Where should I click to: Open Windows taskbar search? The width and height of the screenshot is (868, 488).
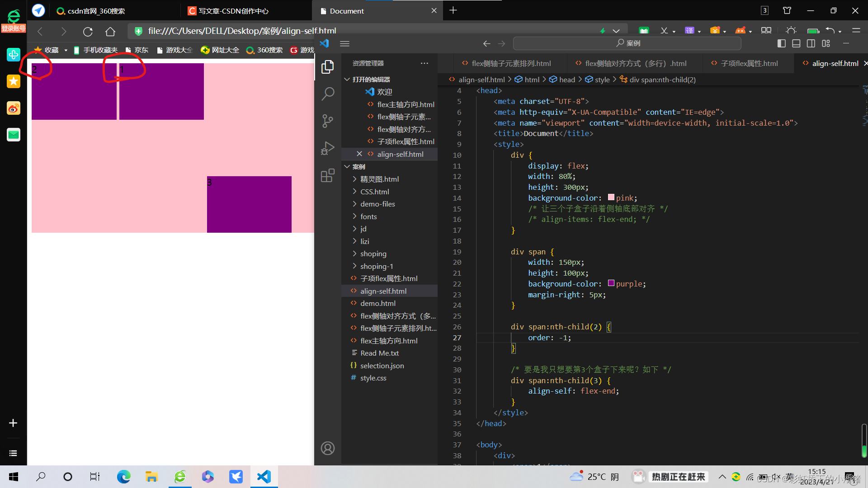[41, 477]
